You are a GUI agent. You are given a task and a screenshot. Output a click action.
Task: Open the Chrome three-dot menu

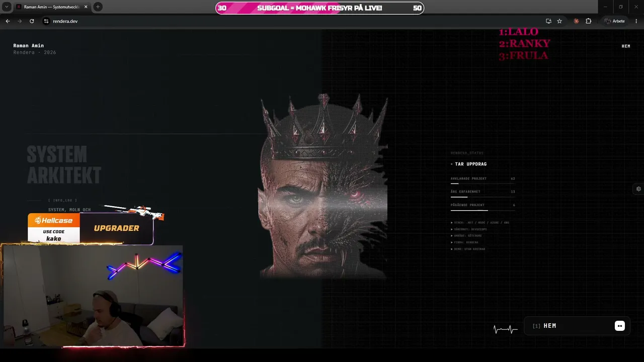click(x=636, y=21)
